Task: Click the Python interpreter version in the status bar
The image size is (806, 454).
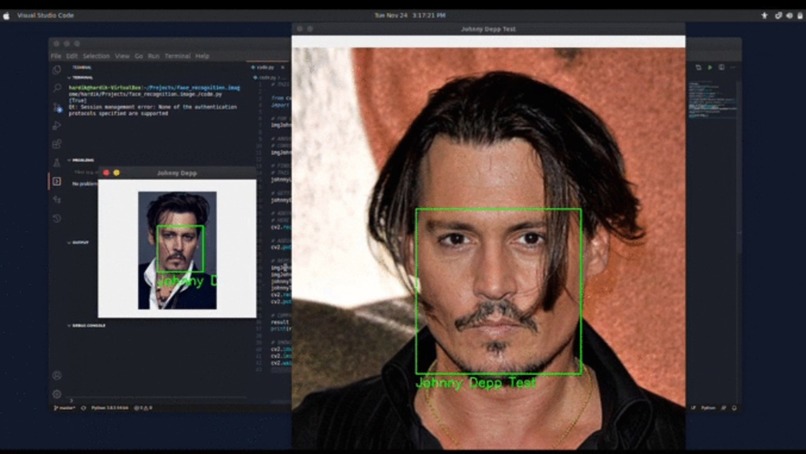Action: point(109,408)
